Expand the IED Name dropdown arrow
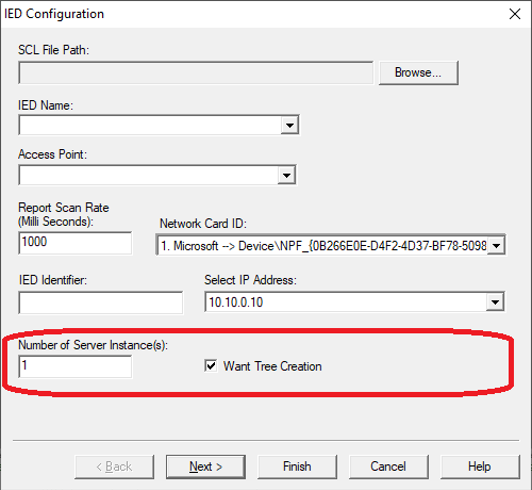Viewport: 532px width, 490px height. (x=290, y=125)
